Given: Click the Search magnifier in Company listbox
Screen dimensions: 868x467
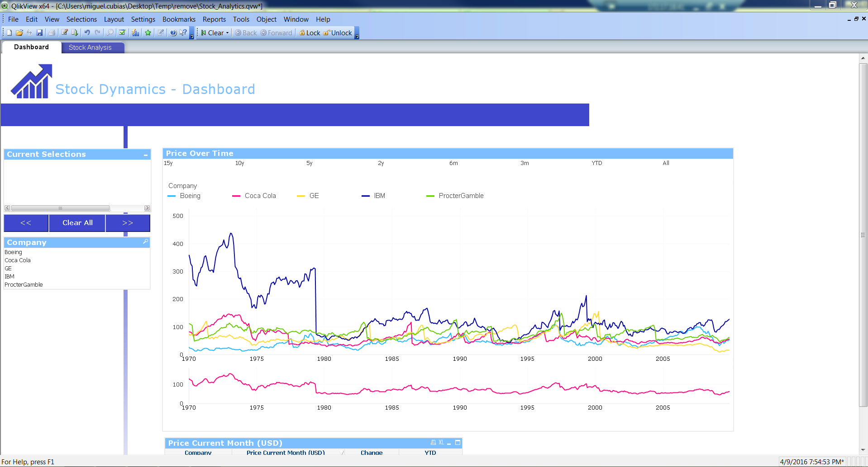Looking at the screenshot, I should click(145, 242).
